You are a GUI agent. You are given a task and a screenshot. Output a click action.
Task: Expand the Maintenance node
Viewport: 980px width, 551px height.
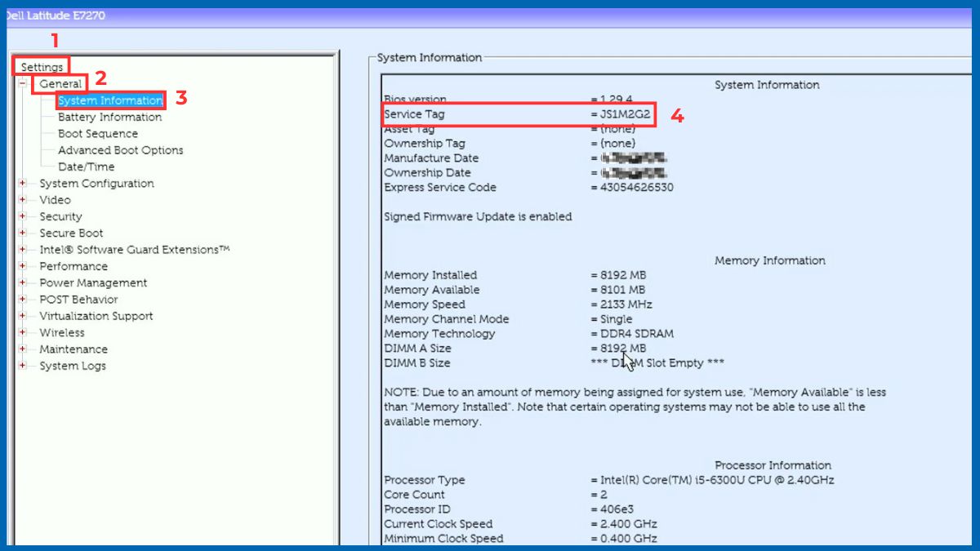click(x=23, y=349)
